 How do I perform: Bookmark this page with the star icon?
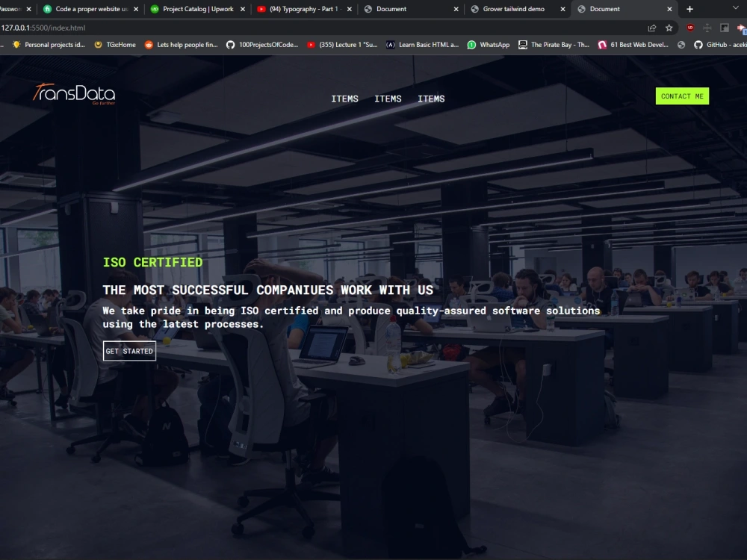click(x=669, y=28)
